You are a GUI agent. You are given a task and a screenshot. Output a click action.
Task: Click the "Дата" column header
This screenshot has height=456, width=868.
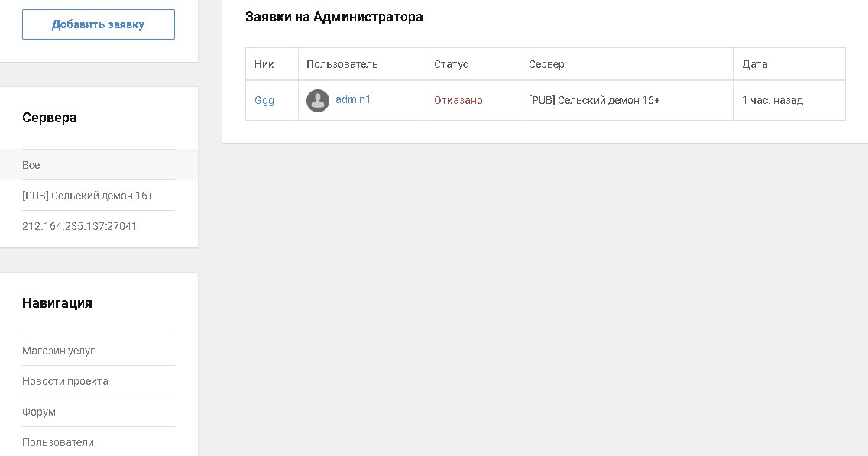point(755,64)
